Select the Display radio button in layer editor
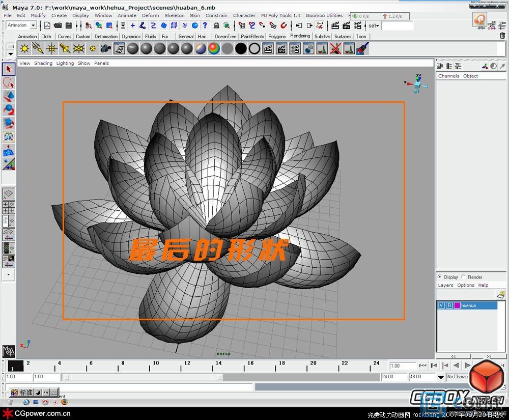Viewport: 509px width, 420px height. (440, 277)
